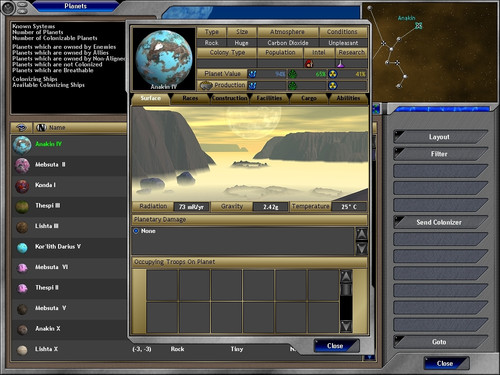Click the purple Research flask icon

(340, 63)
